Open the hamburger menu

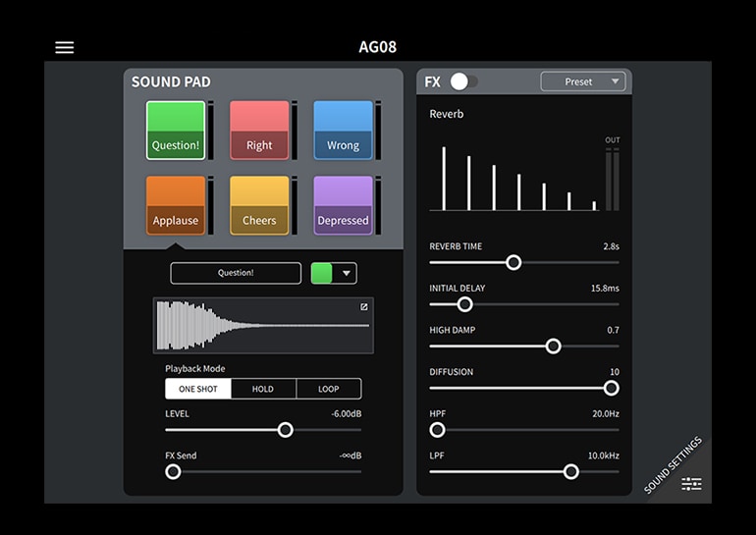pos(65,47)
